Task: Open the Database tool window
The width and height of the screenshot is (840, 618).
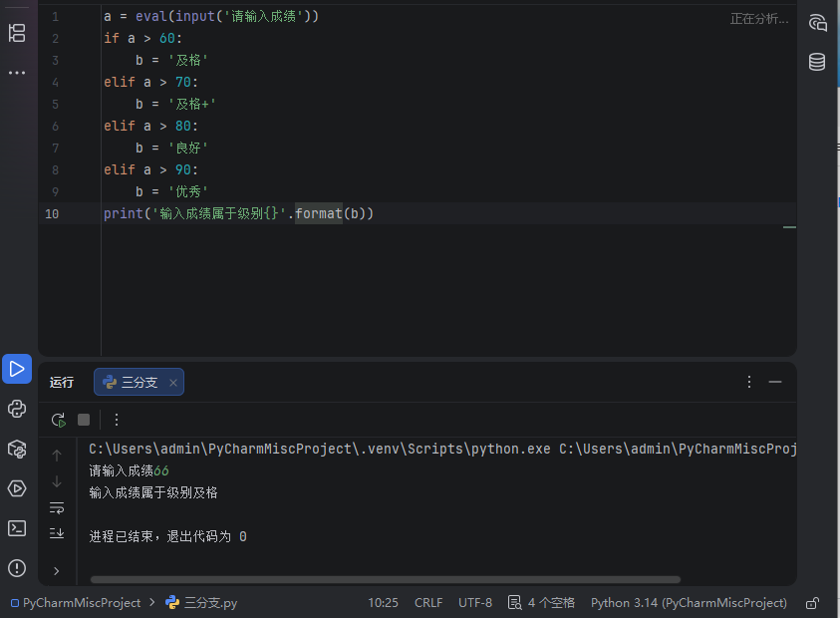Action: coord(817,62)
